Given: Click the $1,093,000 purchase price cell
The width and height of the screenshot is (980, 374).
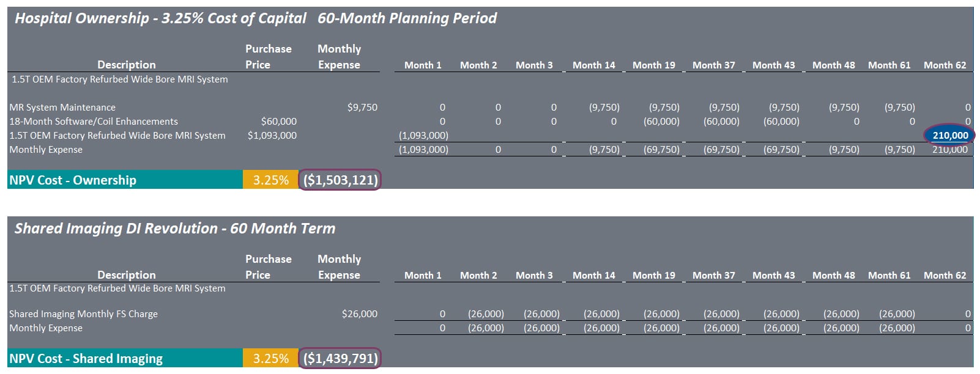Looking at the screenshot, I should [x=272, y=135].
